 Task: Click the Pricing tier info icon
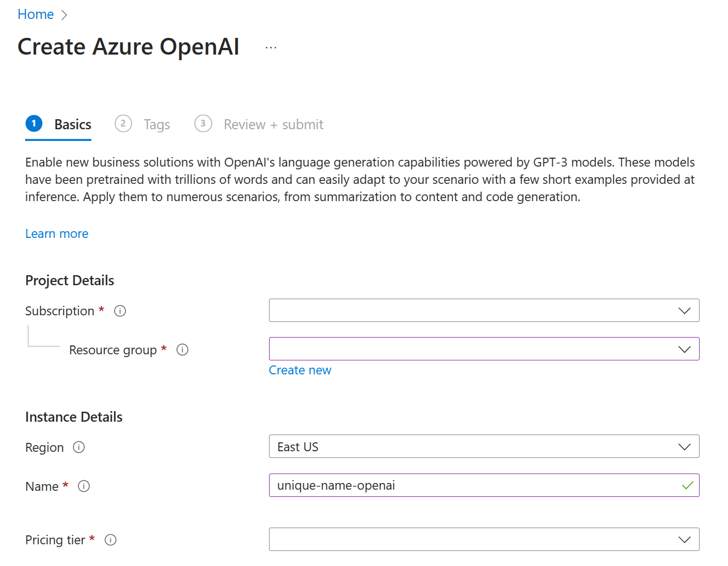[x=111, y=540]
